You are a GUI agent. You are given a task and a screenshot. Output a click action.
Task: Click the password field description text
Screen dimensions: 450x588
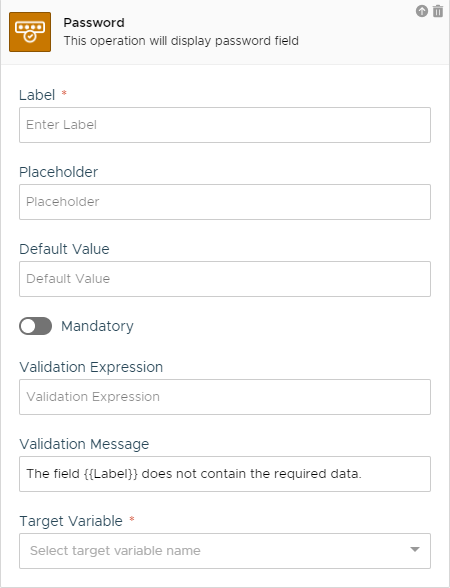[181, 41]
